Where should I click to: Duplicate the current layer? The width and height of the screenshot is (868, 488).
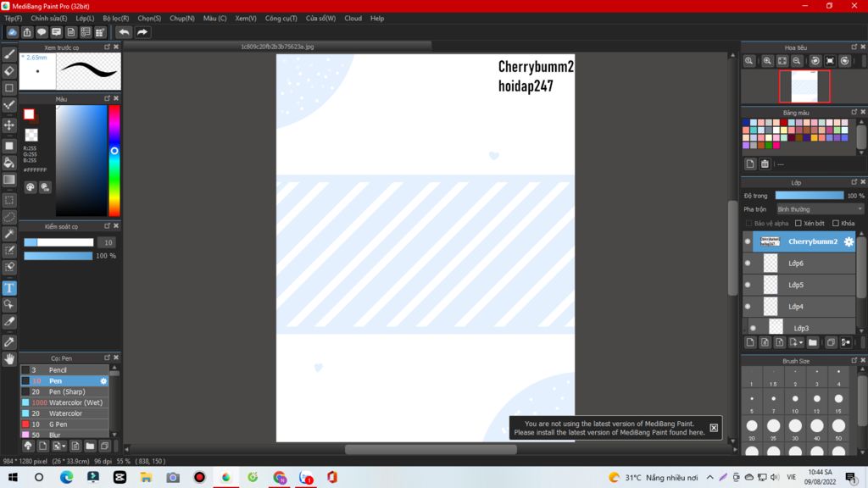pyautogui.click(x=831, y=342)
